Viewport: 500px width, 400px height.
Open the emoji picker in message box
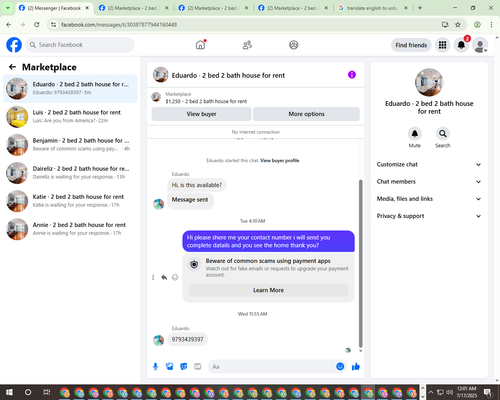[x=340, y=366]
